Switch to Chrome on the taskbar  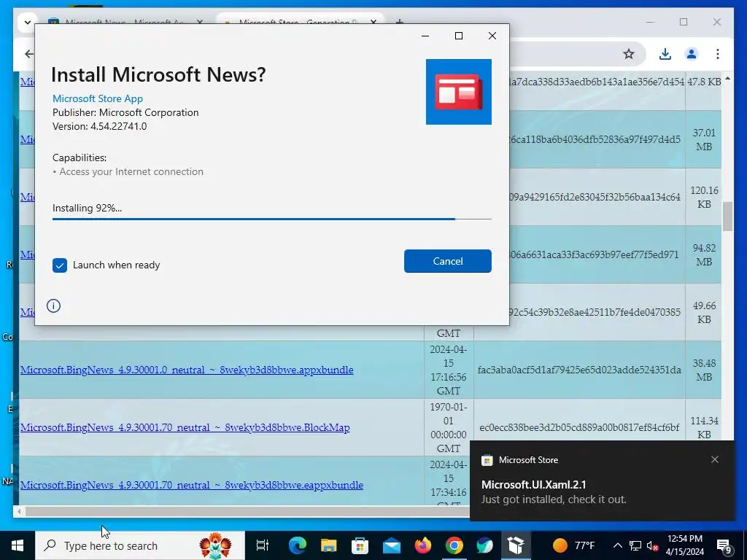[x=454, y=545]
